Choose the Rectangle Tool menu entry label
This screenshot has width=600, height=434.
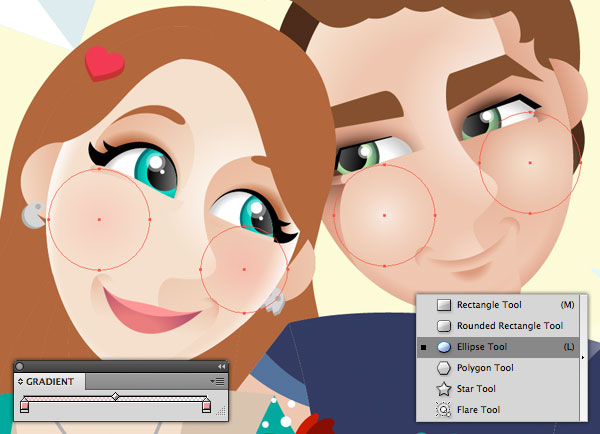point(489,305)
